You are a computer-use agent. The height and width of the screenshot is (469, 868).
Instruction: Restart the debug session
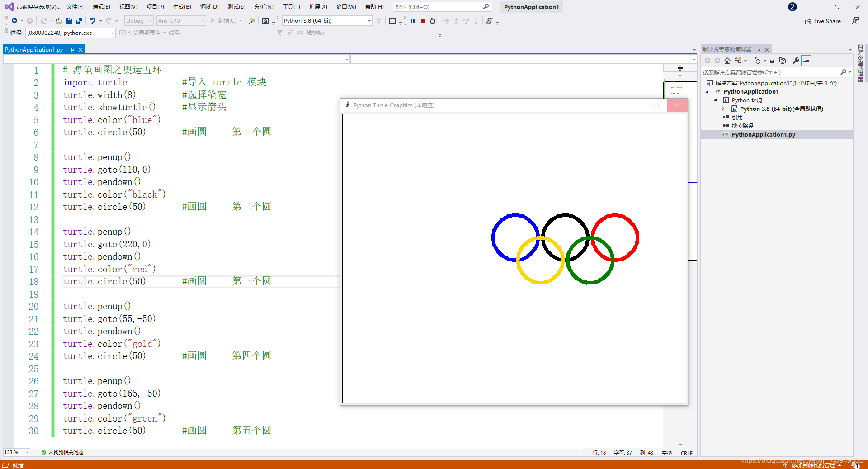[433, 21]
